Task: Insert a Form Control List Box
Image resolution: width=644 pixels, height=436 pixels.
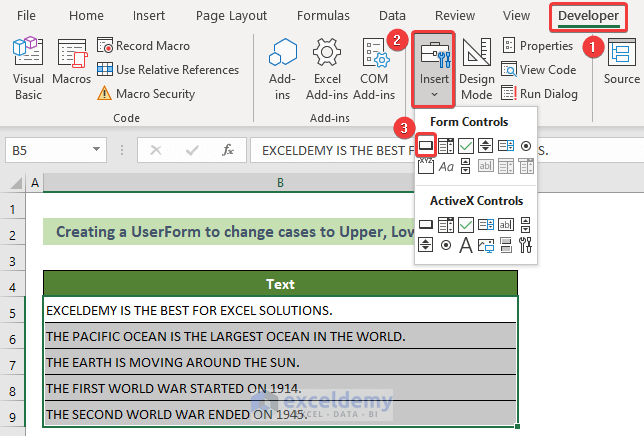Action: [x=506, y=146]
